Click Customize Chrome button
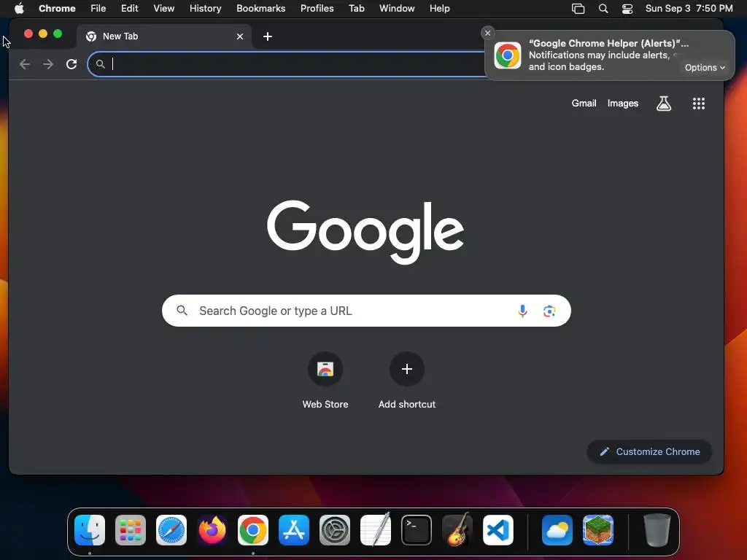The width and height of the screenshot is (747, 560). coord(649,451)
